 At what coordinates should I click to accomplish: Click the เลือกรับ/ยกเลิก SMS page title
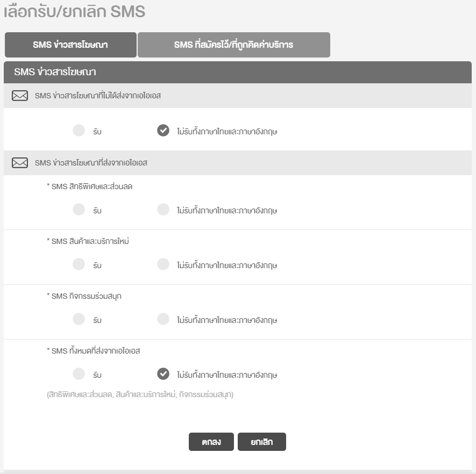click(x=74, y=11)
